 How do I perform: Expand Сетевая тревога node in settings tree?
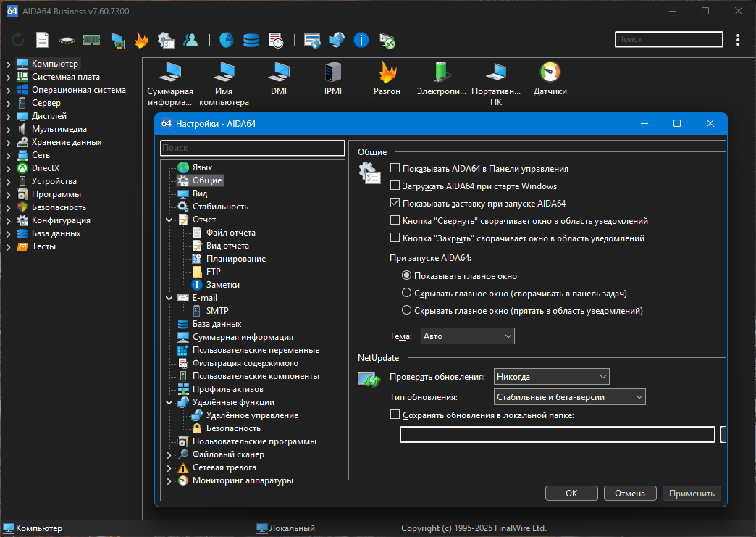pyautogui.click(x=169, y=467)
